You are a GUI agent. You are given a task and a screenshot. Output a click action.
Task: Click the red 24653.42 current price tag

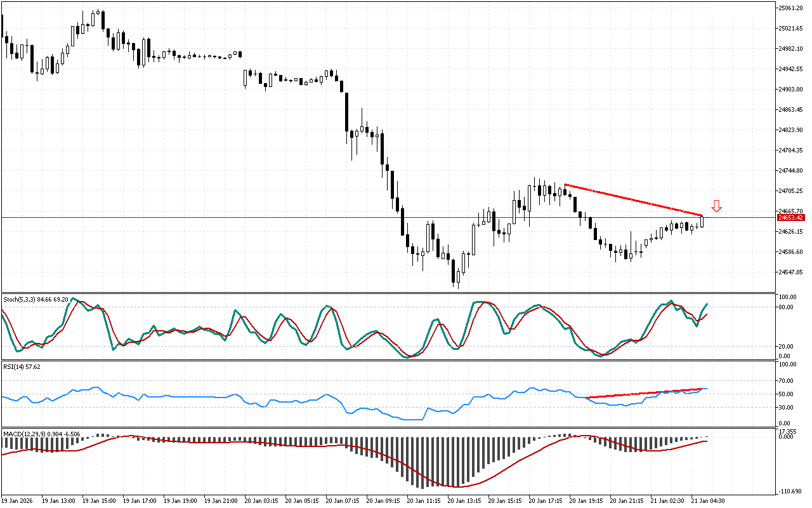tap(790, 217)
